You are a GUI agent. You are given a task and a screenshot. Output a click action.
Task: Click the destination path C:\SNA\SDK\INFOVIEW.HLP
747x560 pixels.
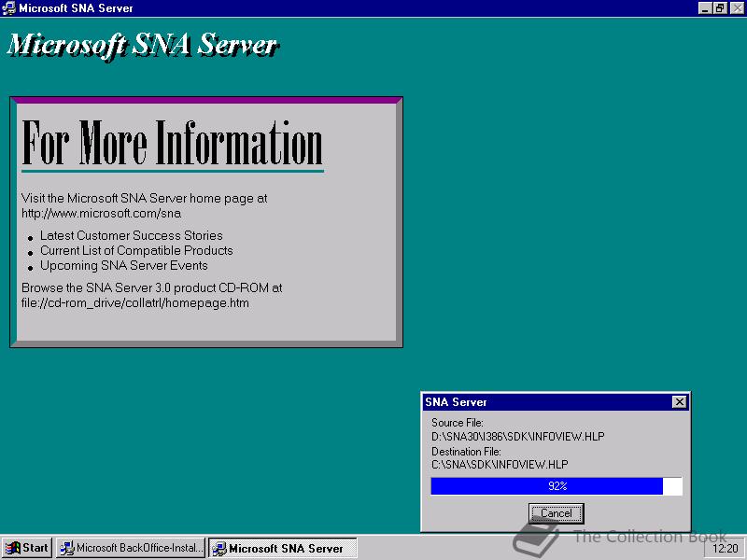tap(500, 464)
